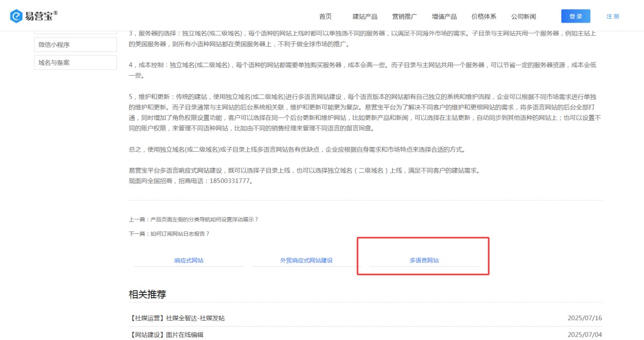Visit the 公司新闻 section
Screen dimensions: 644x340
tap(523, 17)
